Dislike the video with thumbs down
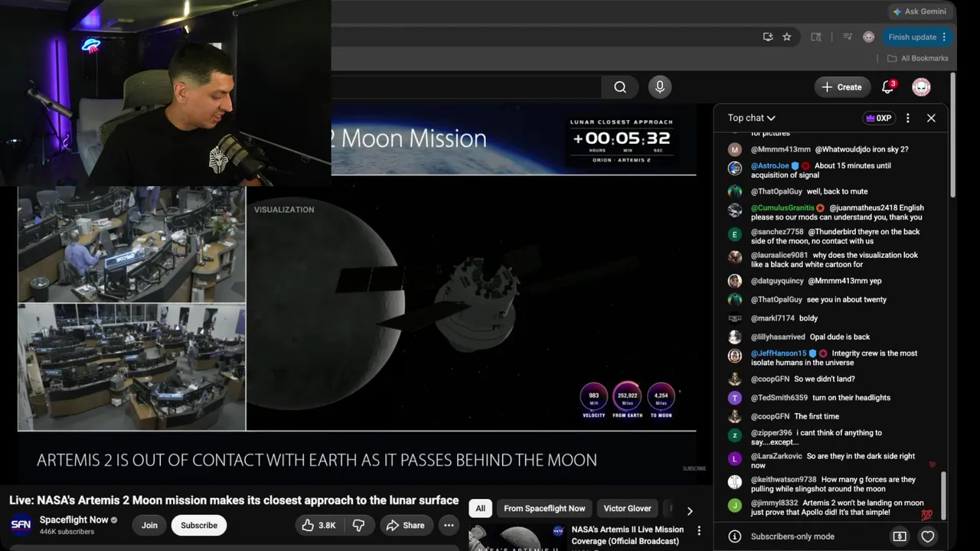The width and height of the screenshot is (980, 551). tap(358, 525)
